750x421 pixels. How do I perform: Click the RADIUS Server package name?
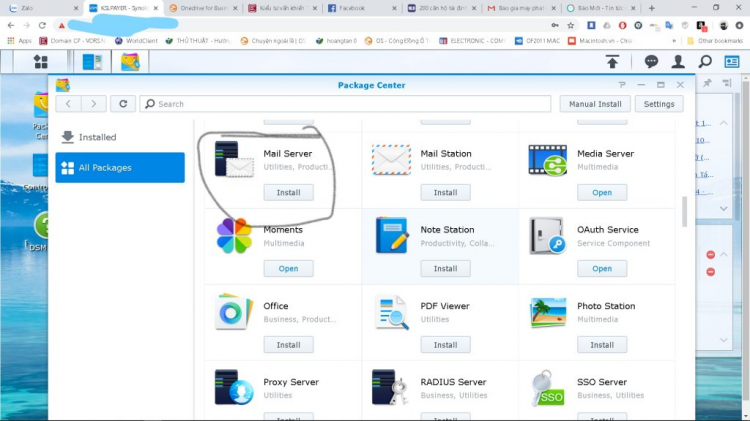(x=453, y=382)
